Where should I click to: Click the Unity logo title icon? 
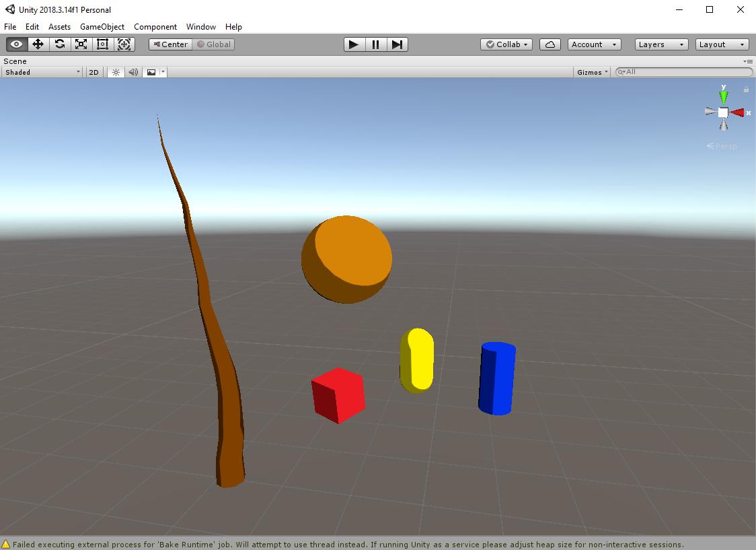[9, 9]
